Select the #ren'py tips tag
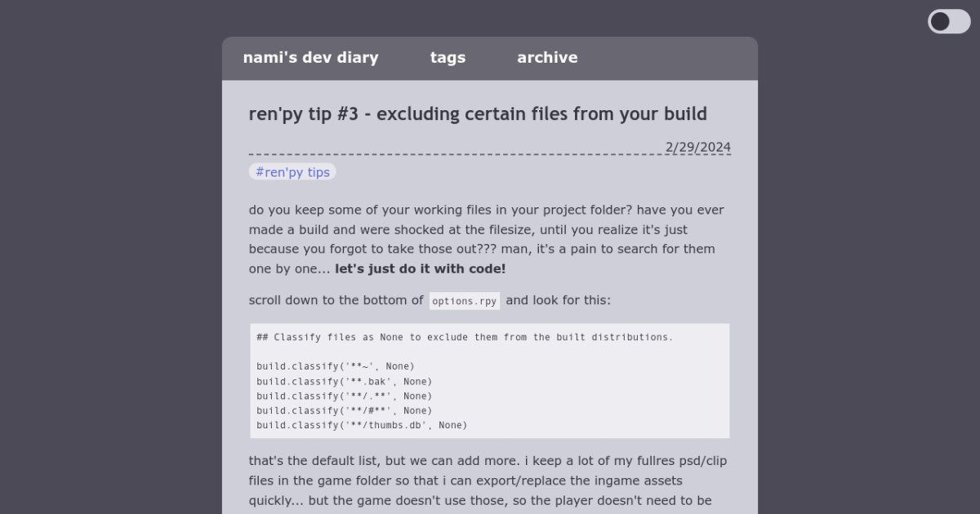980x514 pixels. pyautogui.click(x=292, y=172)
